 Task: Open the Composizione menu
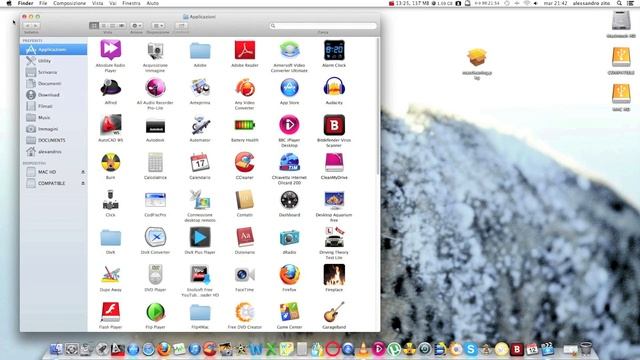pos(69,3)
